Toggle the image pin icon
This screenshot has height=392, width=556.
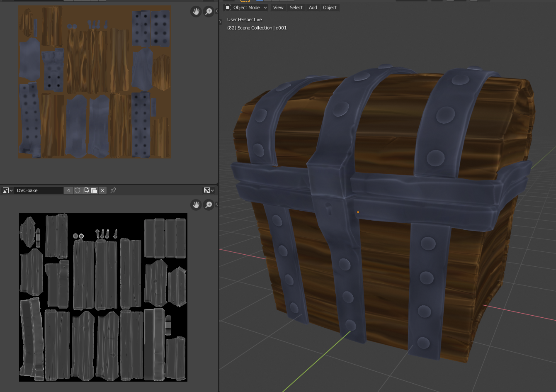pos(113,190)
